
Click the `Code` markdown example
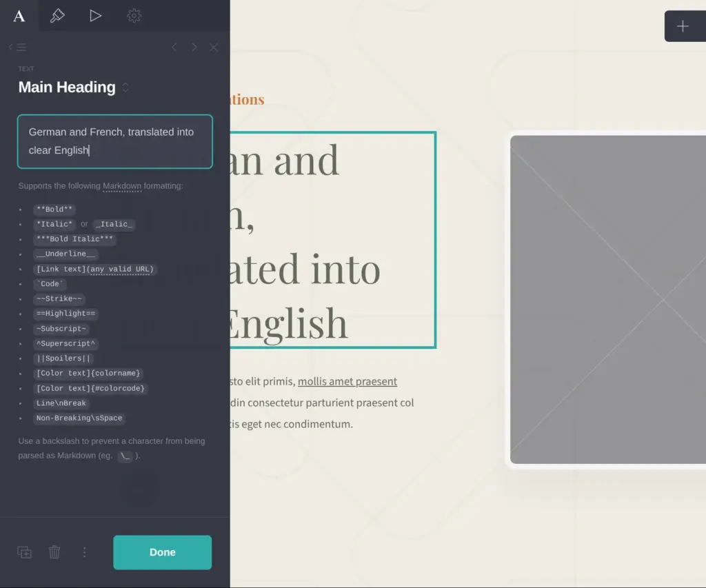[50, 284]
